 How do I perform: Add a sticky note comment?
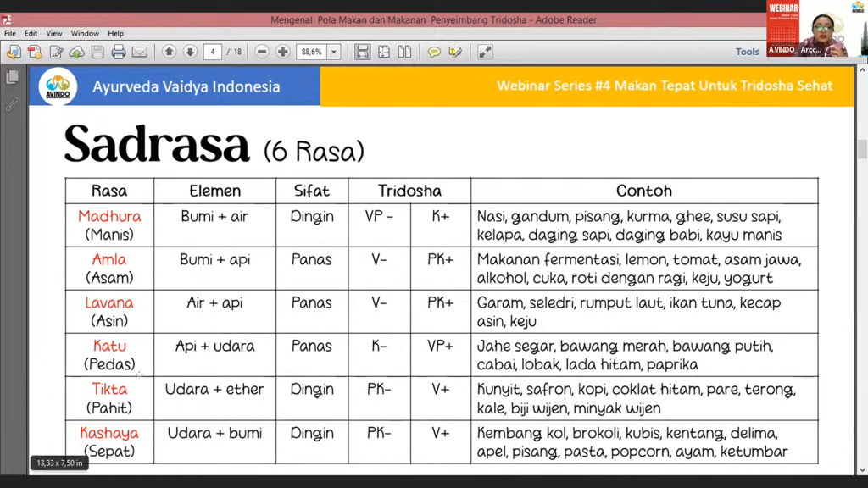(434, 53)
